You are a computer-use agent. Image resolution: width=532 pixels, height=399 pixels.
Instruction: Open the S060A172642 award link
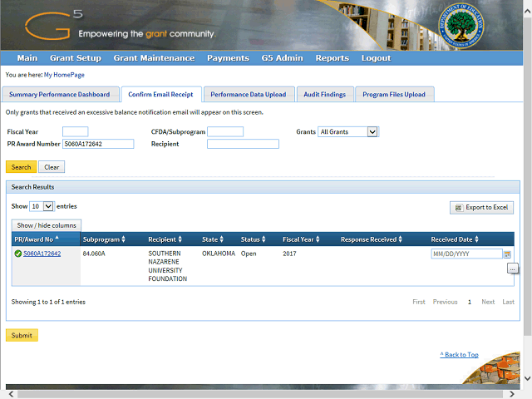(x=42, y=254)
